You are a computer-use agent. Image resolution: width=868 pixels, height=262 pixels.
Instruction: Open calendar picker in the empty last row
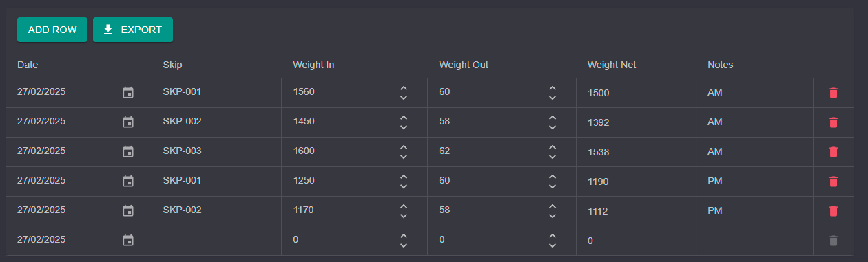pyautogui.click(x=128, y=240)
